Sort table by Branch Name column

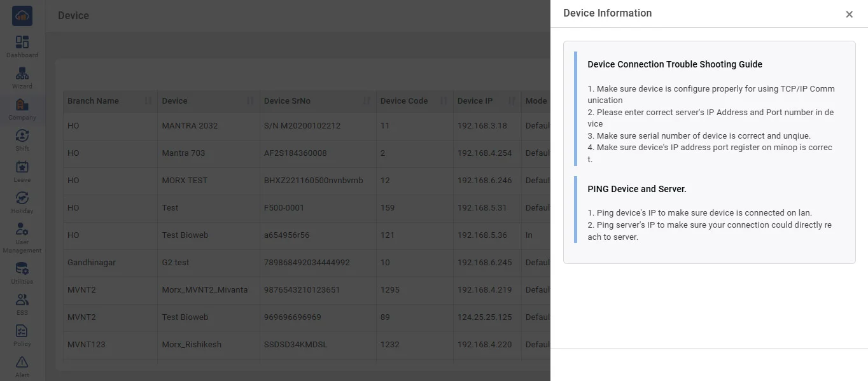point(148,101)
